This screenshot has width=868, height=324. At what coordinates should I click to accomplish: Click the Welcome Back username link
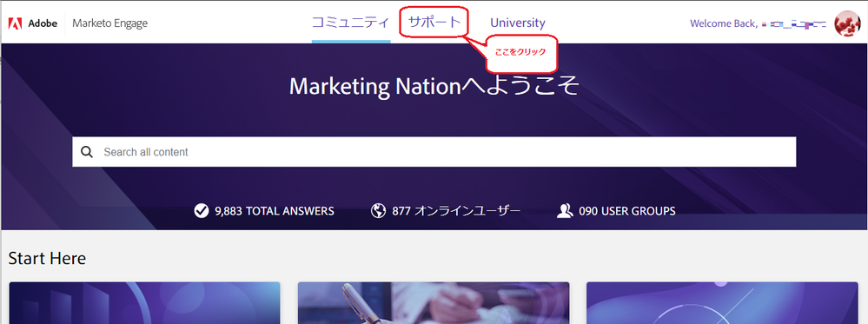tap(758, 23)
